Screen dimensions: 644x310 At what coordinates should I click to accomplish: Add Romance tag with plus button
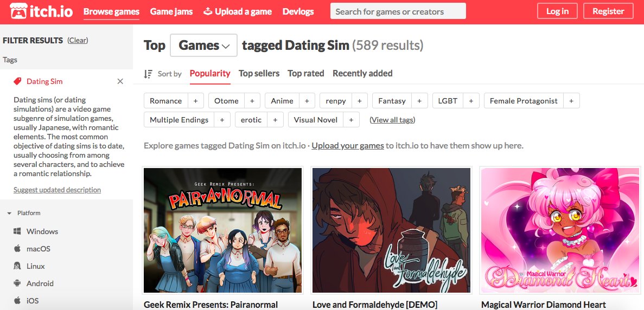coord(195,101)
